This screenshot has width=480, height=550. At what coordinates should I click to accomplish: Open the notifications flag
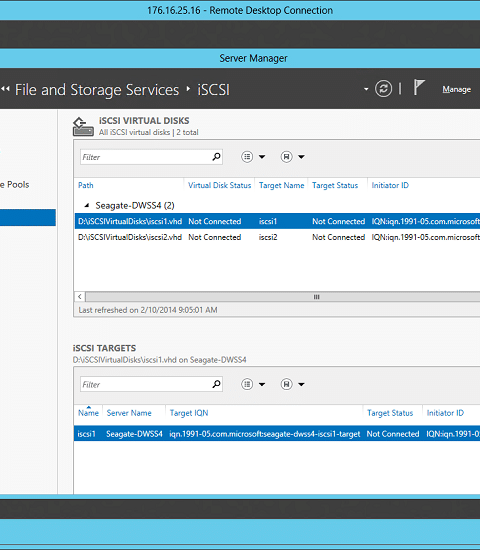[419, 87]
